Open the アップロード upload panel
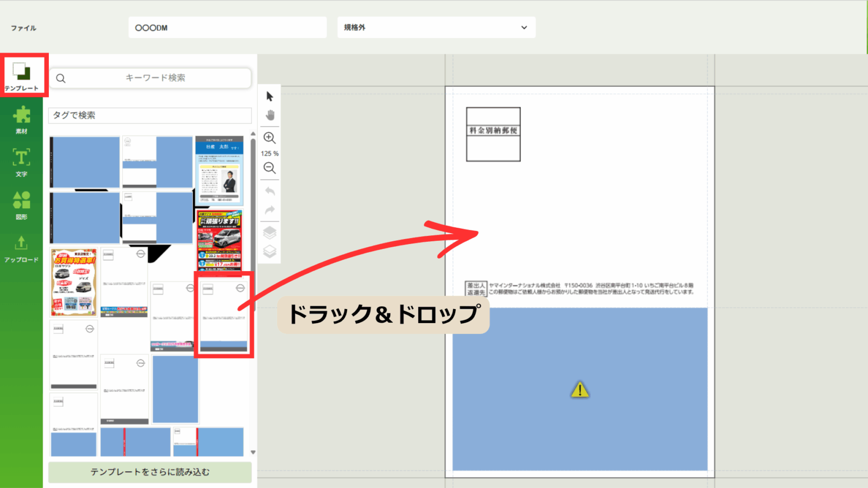This screenshot has width=868, height=488. pos(22,248)
